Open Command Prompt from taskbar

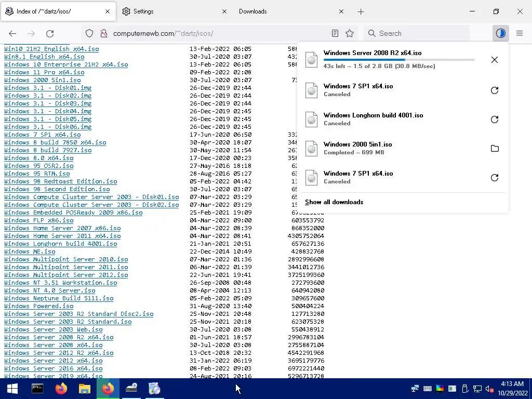37,389
